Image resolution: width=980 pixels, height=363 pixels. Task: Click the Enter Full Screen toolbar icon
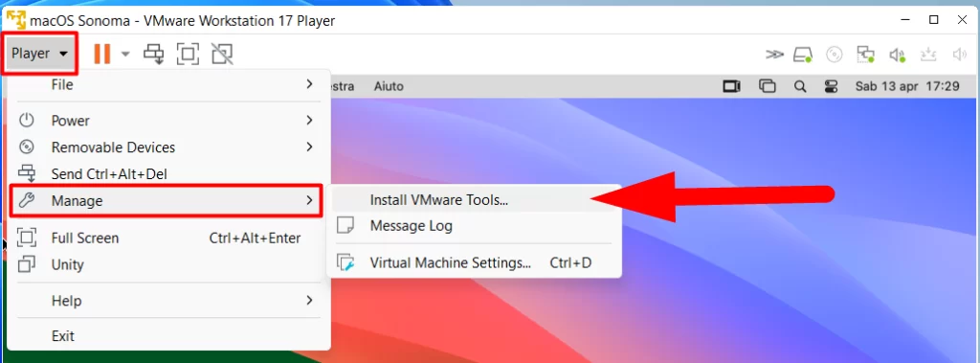coord(188,54)
